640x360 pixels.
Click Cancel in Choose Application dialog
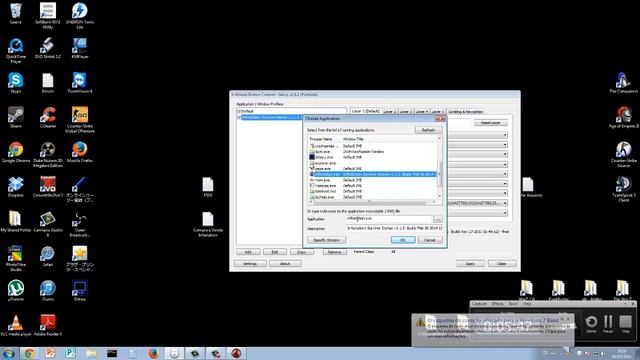point(429,240)
